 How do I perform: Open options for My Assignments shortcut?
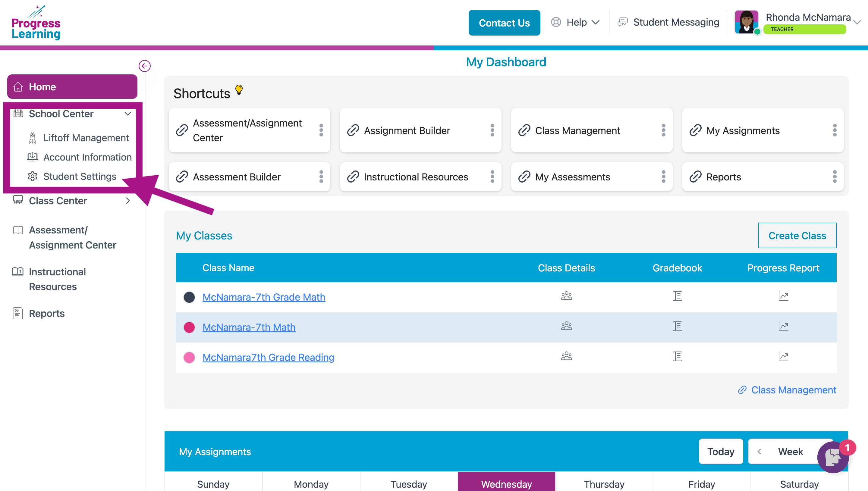tap(835, 130)
